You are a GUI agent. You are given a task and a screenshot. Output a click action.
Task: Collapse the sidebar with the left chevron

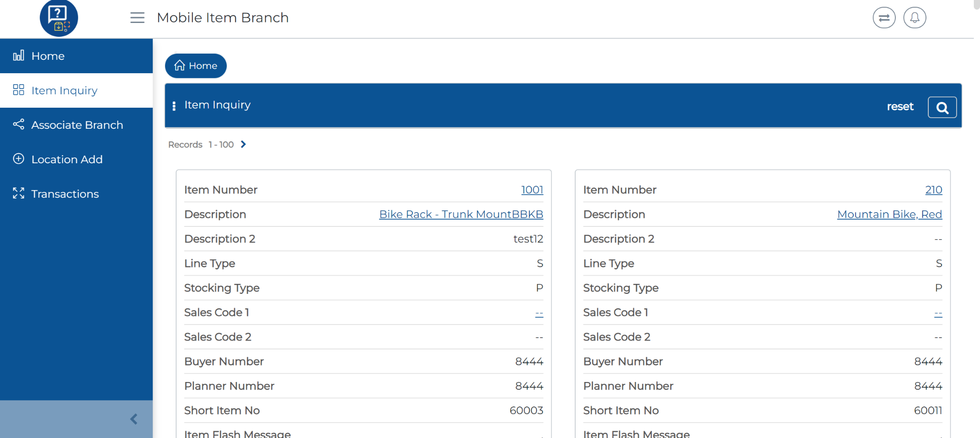pyautogui.click(x=134, y=419)
